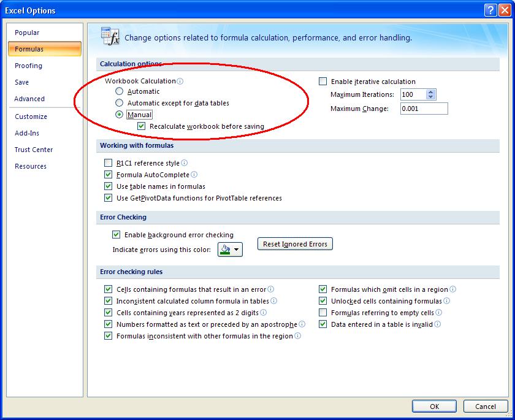Open the Customize category
Screen dimensions: 515x420
coord(44,116)
